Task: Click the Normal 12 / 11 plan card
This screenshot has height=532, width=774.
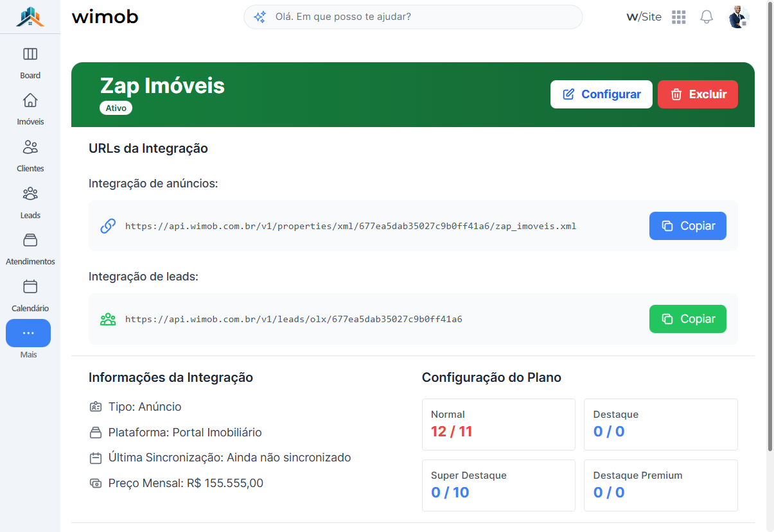Action: pos(498,424)
